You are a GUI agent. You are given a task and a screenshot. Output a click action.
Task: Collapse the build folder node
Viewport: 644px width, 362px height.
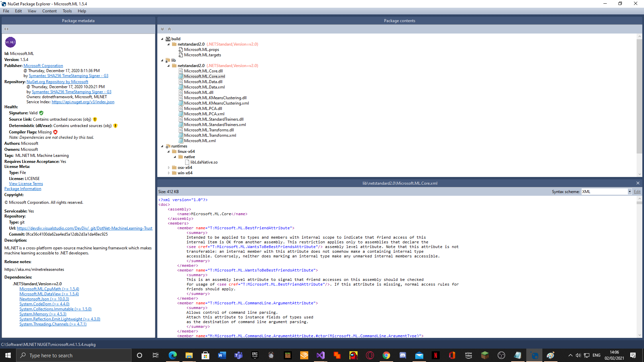162,39
